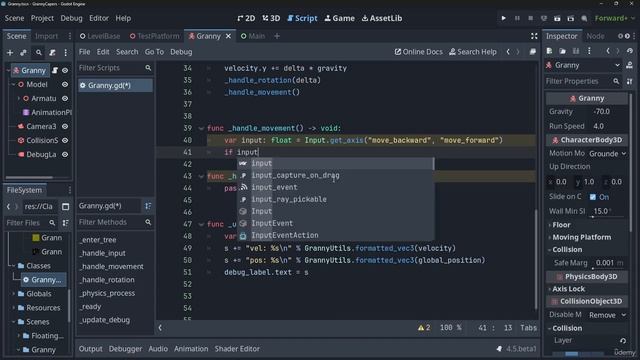Image resolution: width=640 pixels, height=360 pixels.
Task: Open the Output bottom panel
Action: coord(91,349)
